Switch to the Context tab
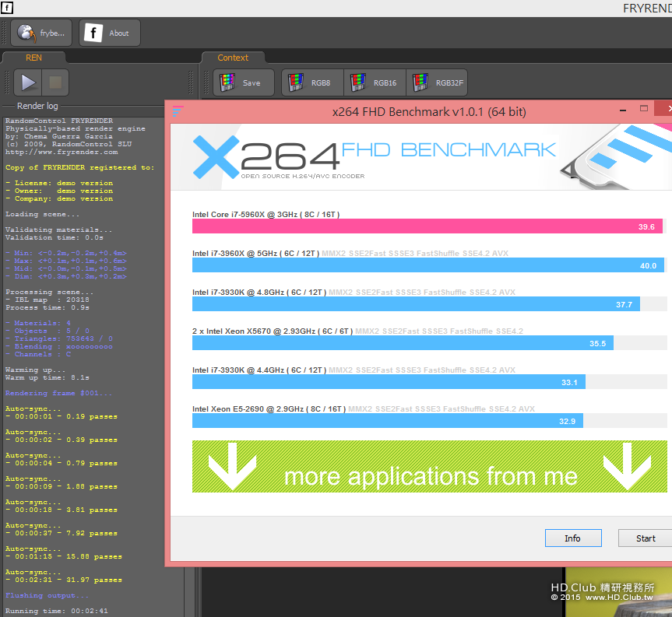 (233, 58)
